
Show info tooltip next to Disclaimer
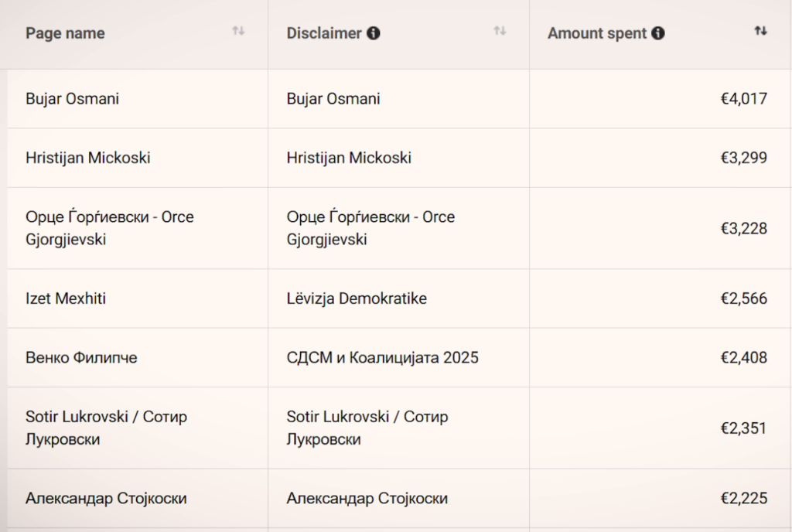(374, 33)
